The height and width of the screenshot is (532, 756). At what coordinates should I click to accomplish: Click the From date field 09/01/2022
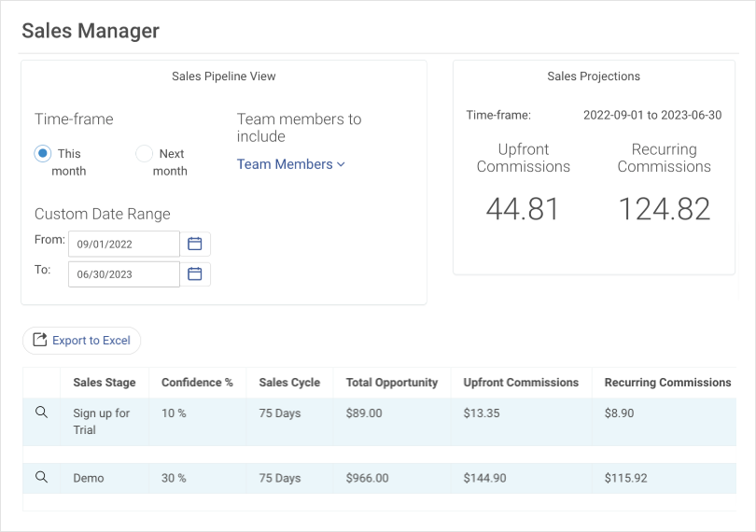click(x=124, y=244)
